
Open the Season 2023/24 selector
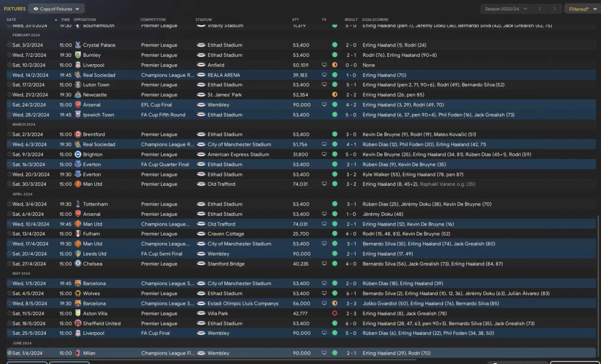(x=506, y=9)
